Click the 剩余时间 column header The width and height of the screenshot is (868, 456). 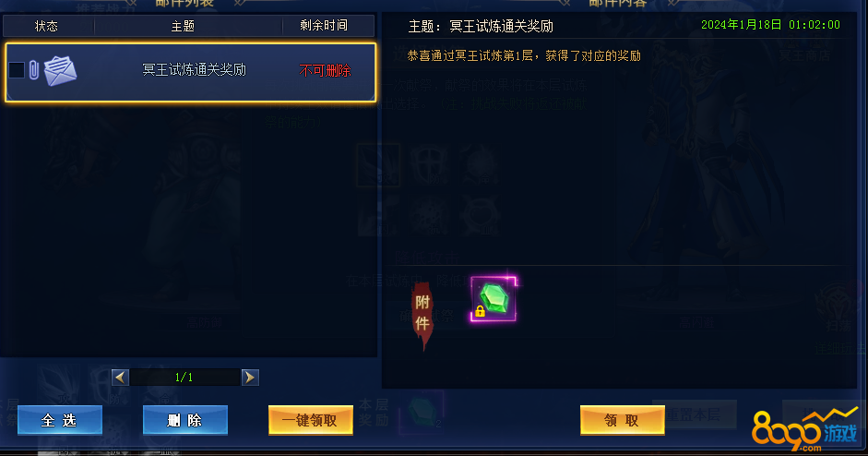click(324, 26)
